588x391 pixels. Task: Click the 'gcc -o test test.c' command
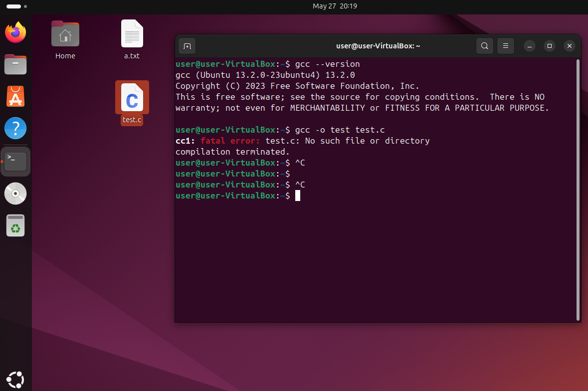[x=340, y=130]
